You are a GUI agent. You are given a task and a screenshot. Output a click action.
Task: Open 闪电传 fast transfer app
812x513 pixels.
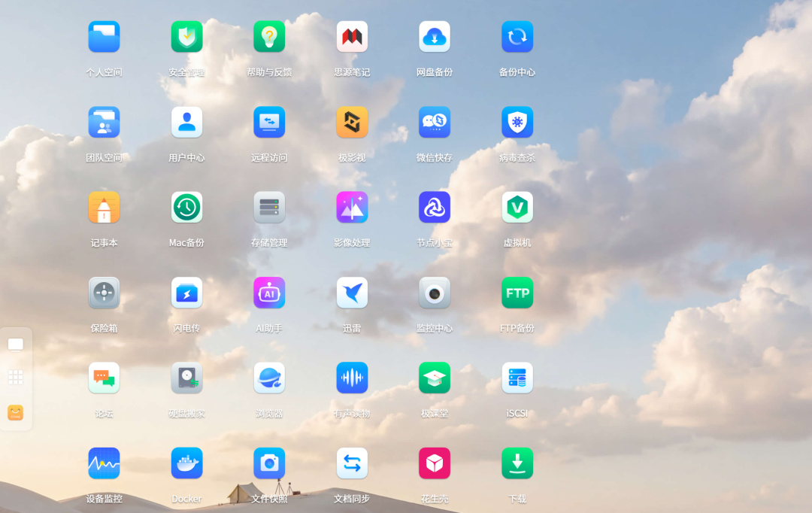click(187, 293)
